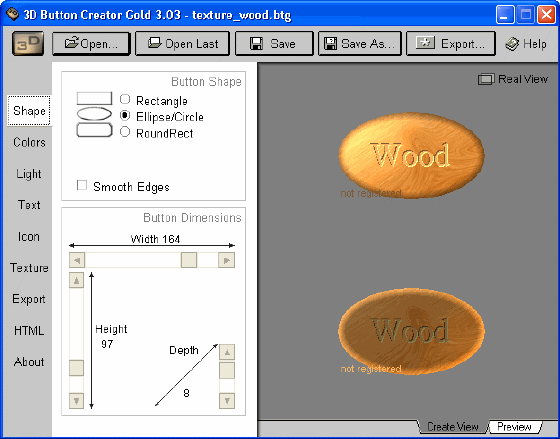This screenshot has width=560, height=439.
Task: Click the floppy disk icon on Save
Action: 256,44
